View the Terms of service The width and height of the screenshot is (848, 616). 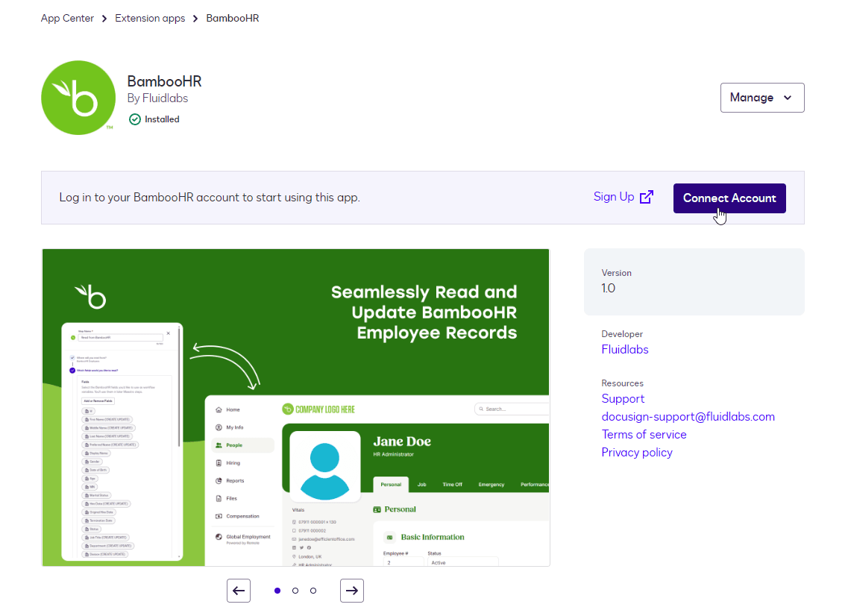(x=644, y=434)
